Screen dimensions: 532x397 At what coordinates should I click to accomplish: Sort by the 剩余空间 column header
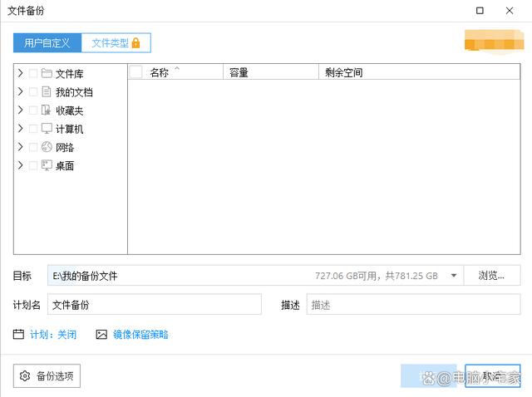tap(419, 72)
